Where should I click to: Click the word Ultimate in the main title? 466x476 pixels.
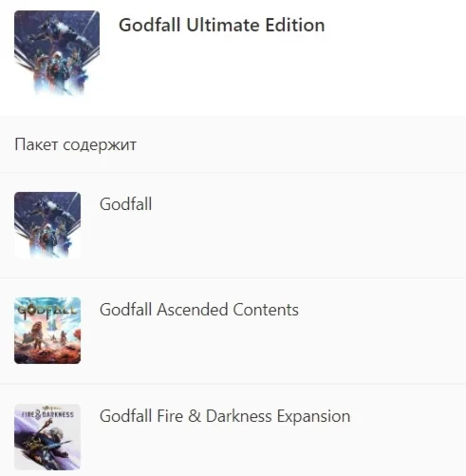(223, 25)
